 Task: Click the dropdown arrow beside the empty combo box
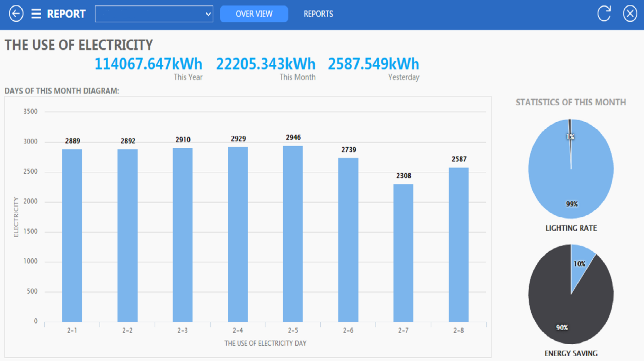209,14
